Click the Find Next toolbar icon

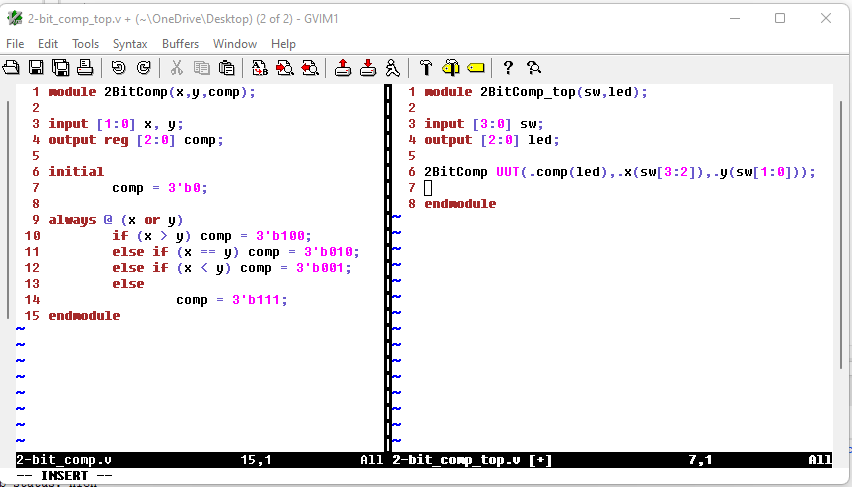[285, 68]
